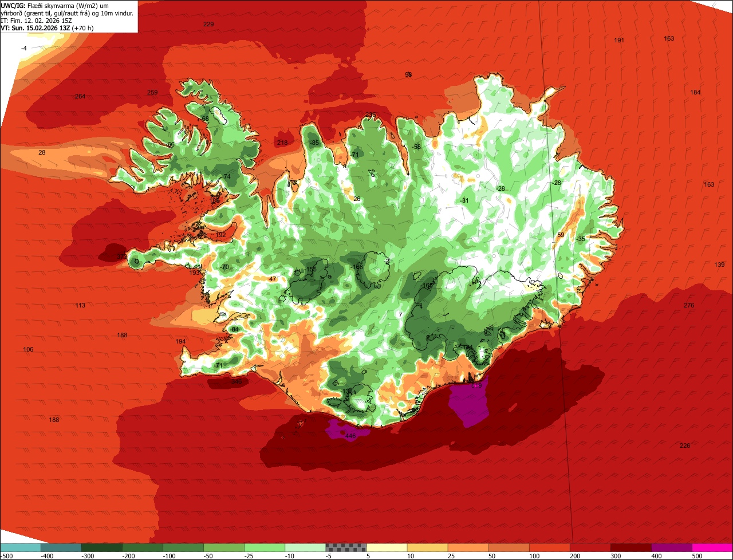This screenshot has height=560, width=733.
Task: Click the valid time 'VT: Sun. 15.02.2026 13Z (+70 h)'
Action: click(x=48, y=27)
